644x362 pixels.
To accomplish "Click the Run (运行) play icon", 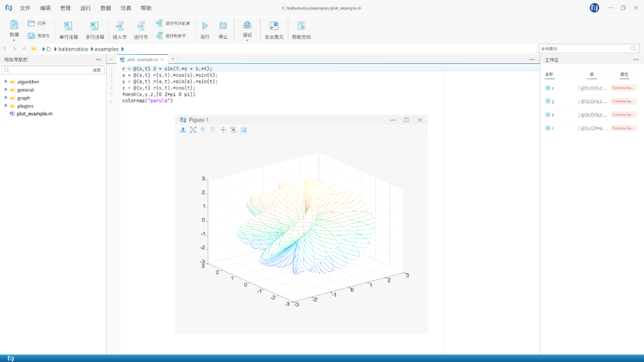I will [x=205, y=26].
